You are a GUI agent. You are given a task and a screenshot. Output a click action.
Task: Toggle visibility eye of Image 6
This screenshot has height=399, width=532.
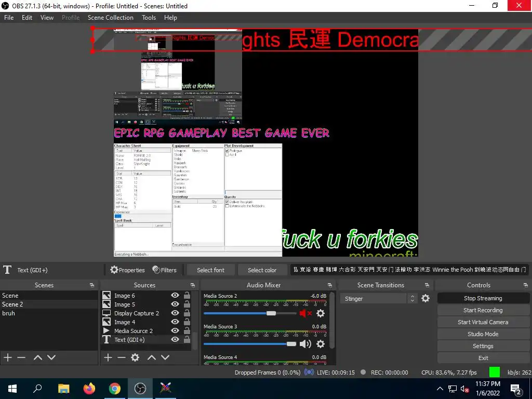click(175, 295)
